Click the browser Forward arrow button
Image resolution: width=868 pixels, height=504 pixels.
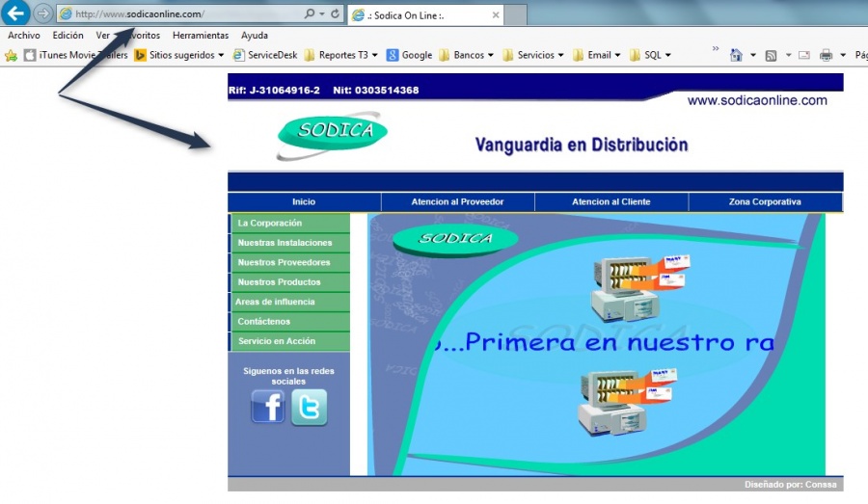click(x=42, y=13)
